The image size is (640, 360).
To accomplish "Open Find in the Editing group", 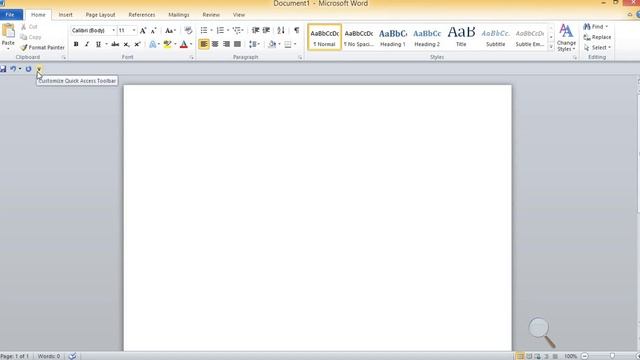I will pyautogui.click(x=595, y=27).
